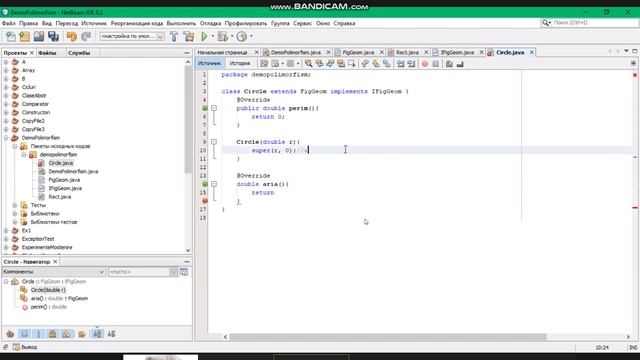Toggle Show Static Members filter in Navigator

pyautogui.click(x=39, y=334)
